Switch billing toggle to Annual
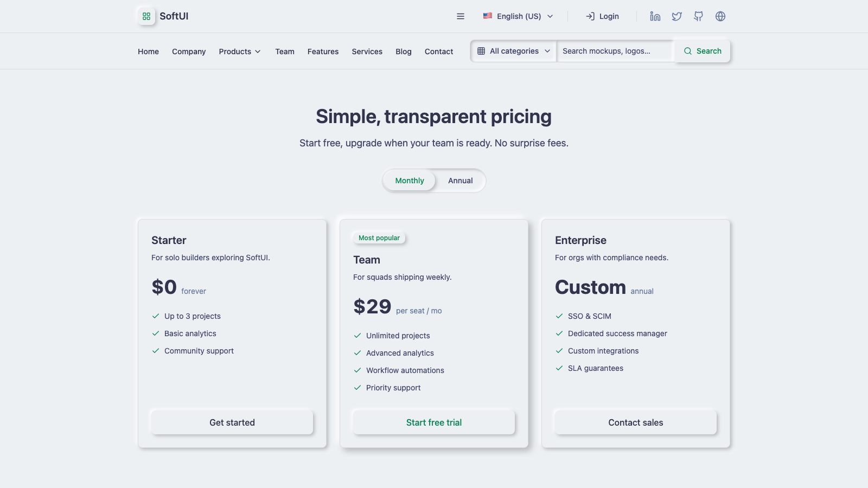This screenshot has height=488, width=868. [x=461, y=181]
